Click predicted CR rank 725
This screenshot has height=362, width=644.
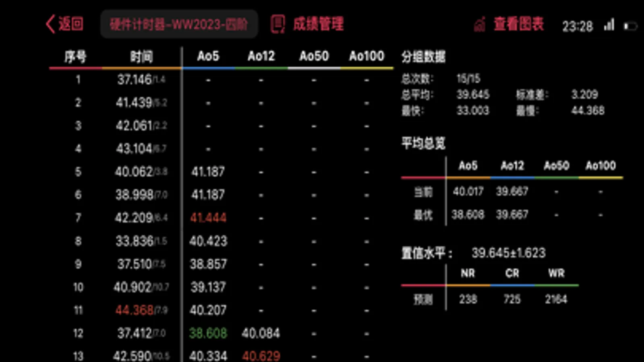[512, 299]
